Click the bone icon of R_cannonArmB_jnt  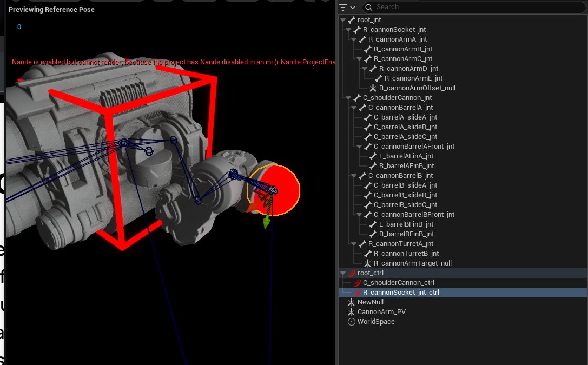click(367, 49)
